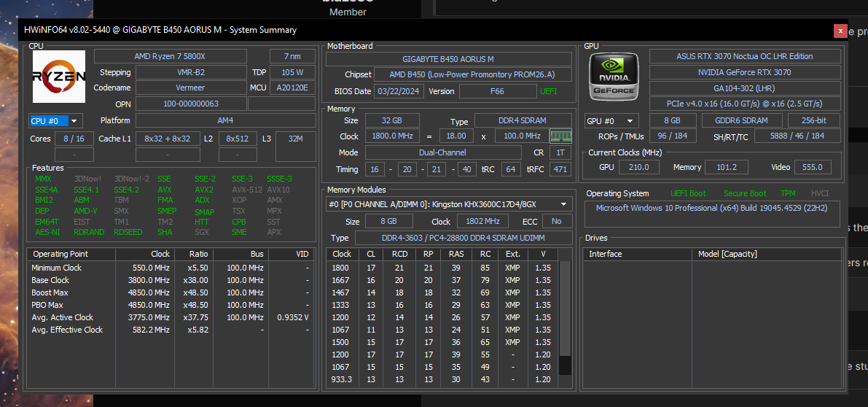Click the 1802 MHz module clock field
This screenshot has height=407, width=868.
(x=482, y=221)
